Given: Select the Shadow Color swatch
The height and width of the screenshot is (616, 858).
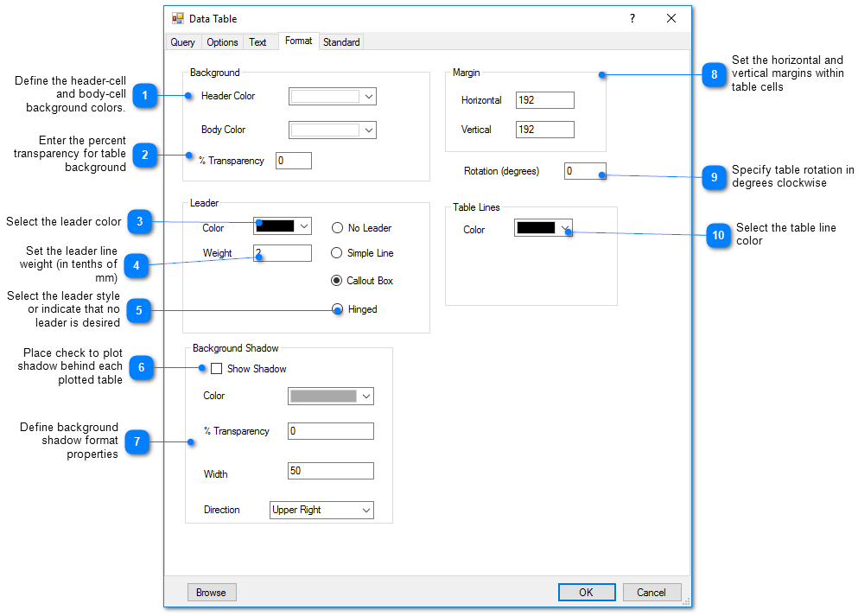Looking at the screenshot, I should (x=324, y=396).
